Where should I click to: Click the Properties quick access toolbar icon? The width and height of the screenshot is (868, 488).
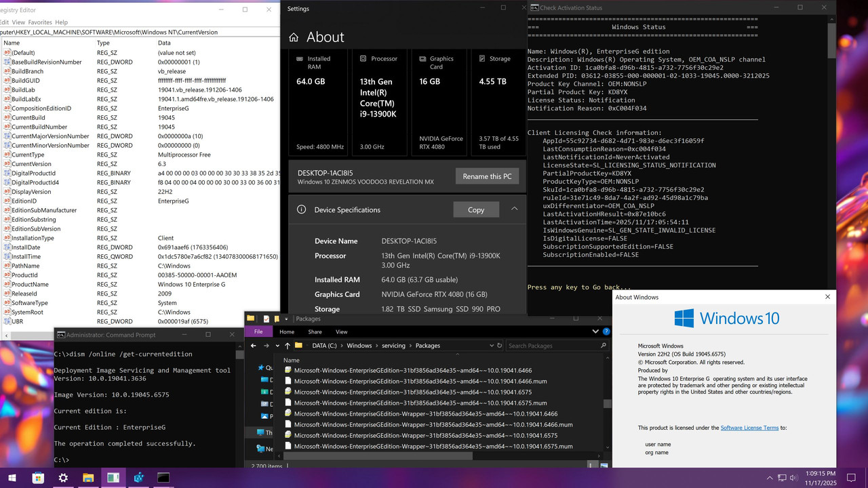266,319
